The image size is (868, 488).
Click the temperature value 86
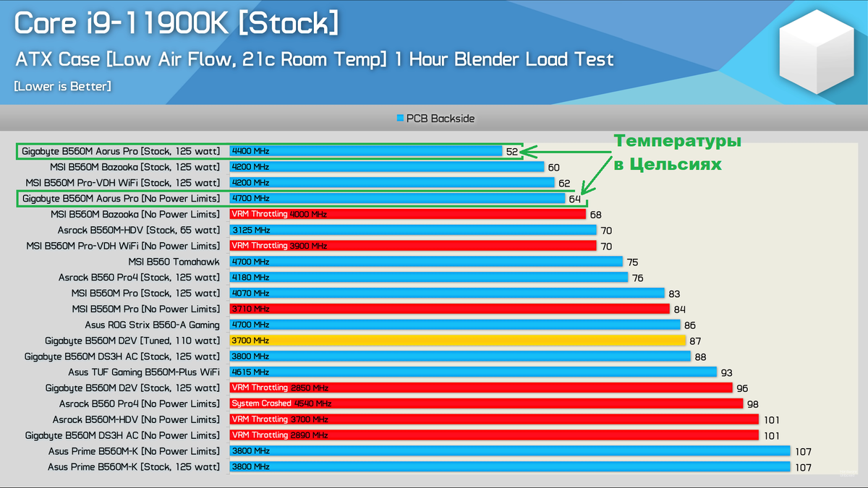690,325
